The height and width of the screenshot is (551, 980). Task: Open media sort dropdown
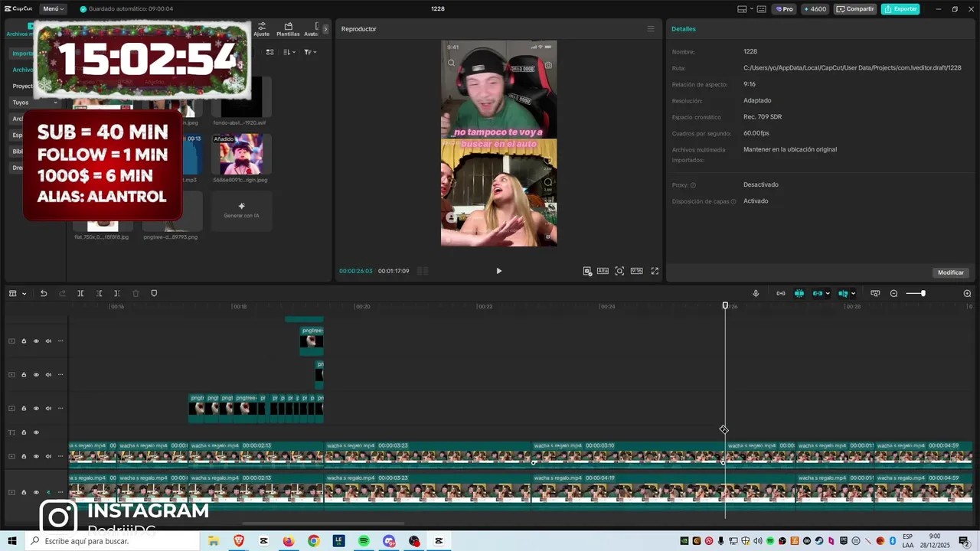[289, 52]
